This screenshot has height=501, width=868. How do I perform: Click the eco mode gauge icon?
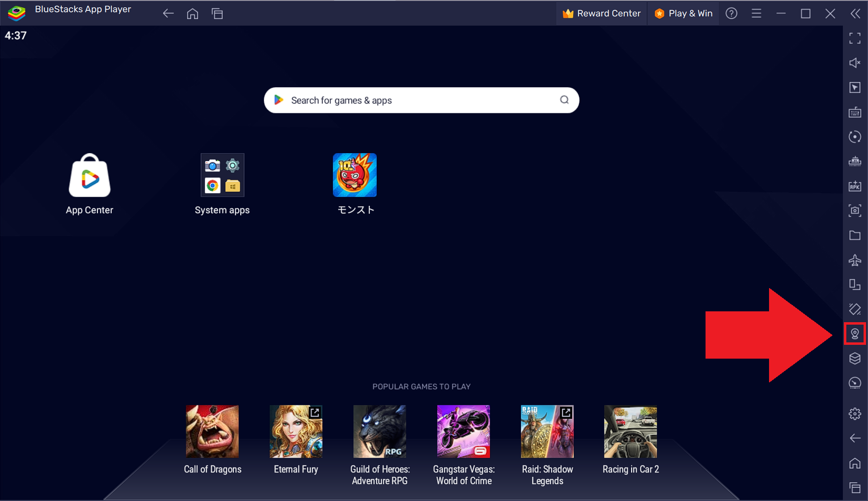(855, 383)
